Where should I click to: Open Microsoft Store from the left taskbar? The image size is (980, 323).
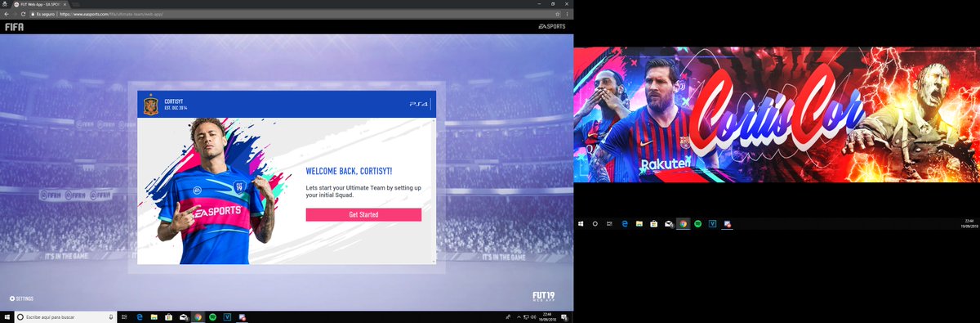168,316
